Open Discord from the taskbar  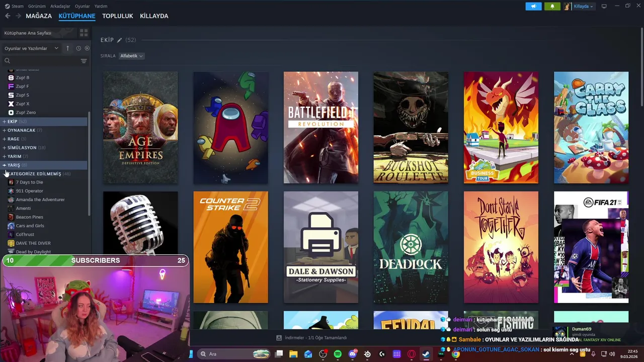352,354
